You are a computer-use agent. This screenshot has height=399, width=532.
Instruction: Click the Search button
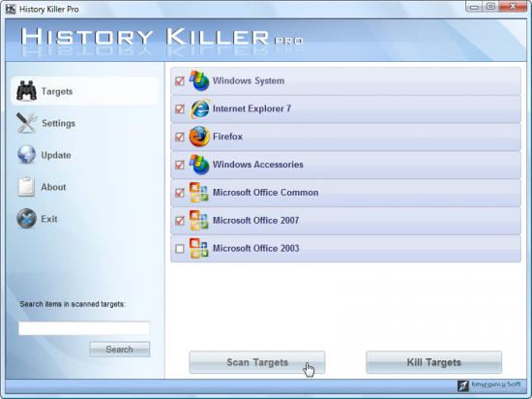pos(119,349)
